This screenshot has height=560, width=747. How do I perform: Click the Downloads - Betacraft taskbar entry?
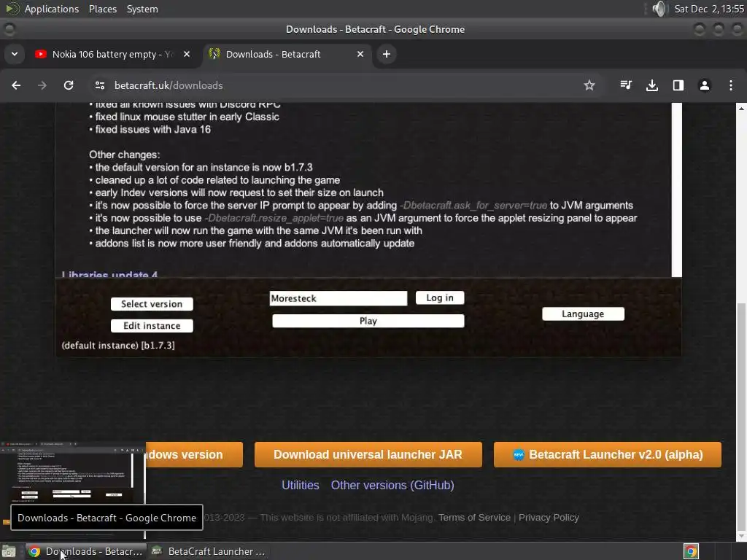coord(86,551)
